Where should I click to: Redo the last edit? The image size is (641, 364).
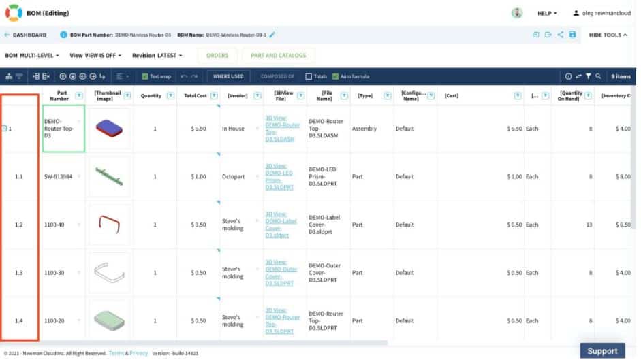[194, 76]
